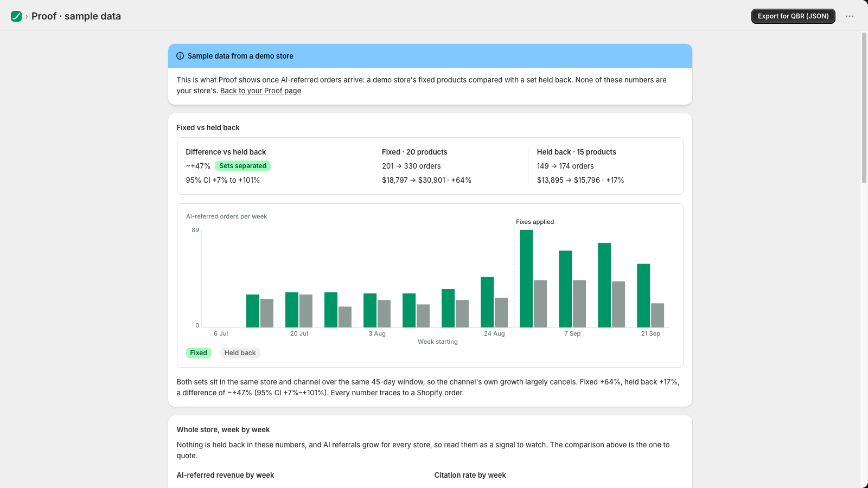The height and width of the screenshot is (488, 868).
Task: Toggle the Fixed legend chip
Action: click(199, 353)
